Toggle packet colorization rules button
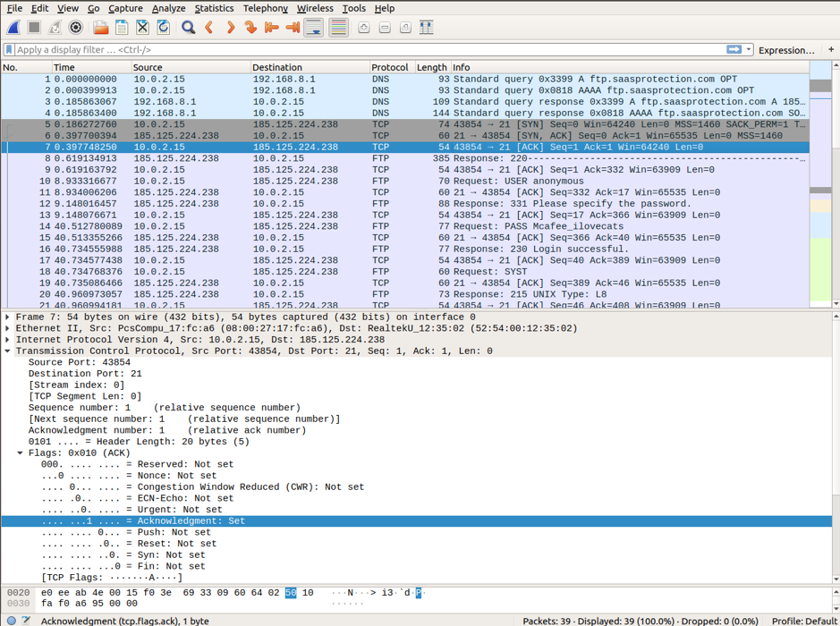840x626 pixels. coord(338,28)
